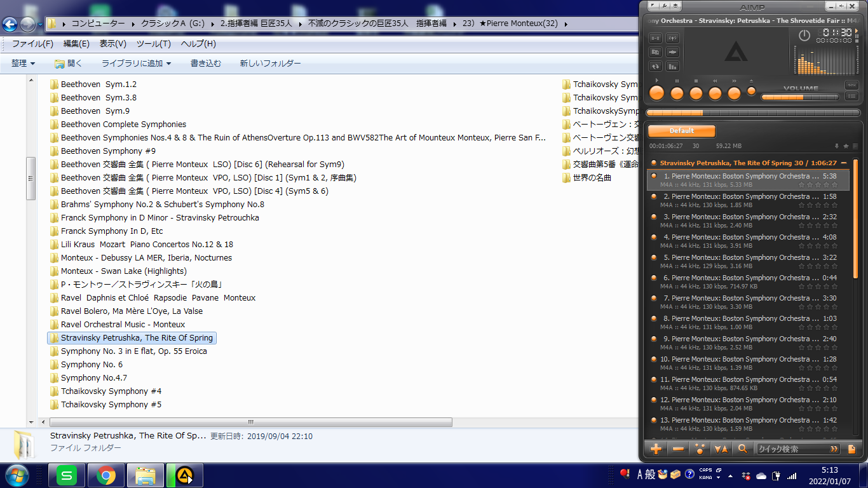The height and width of the screenshot is (488, 868).
Task: Open the bars visualization button in AIMP
Action: point(672,66)
